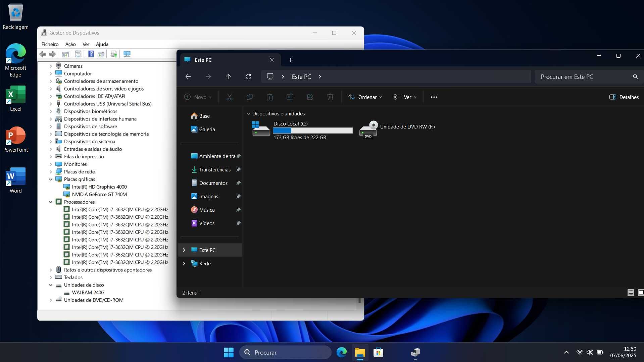Switch to details list view icon in status bar
The width and height of the screenshot is (644, 362).
click(631, 293)
